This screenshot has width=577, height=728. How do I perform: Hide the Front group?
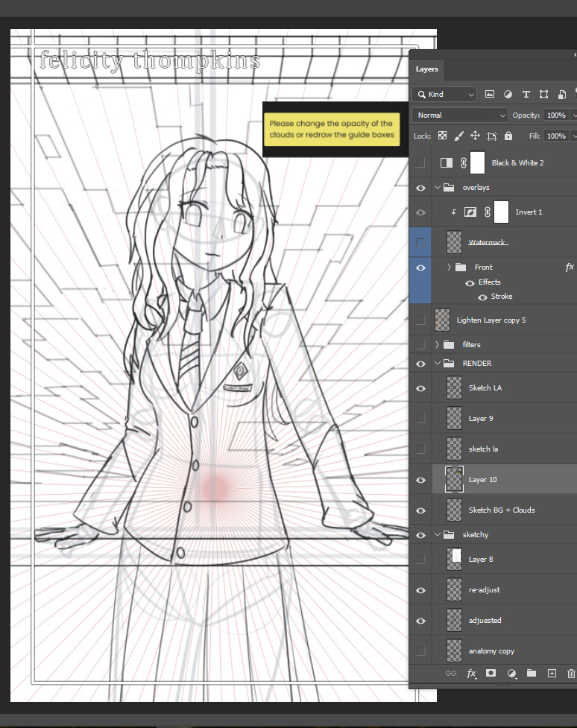[x=420, y=268]
